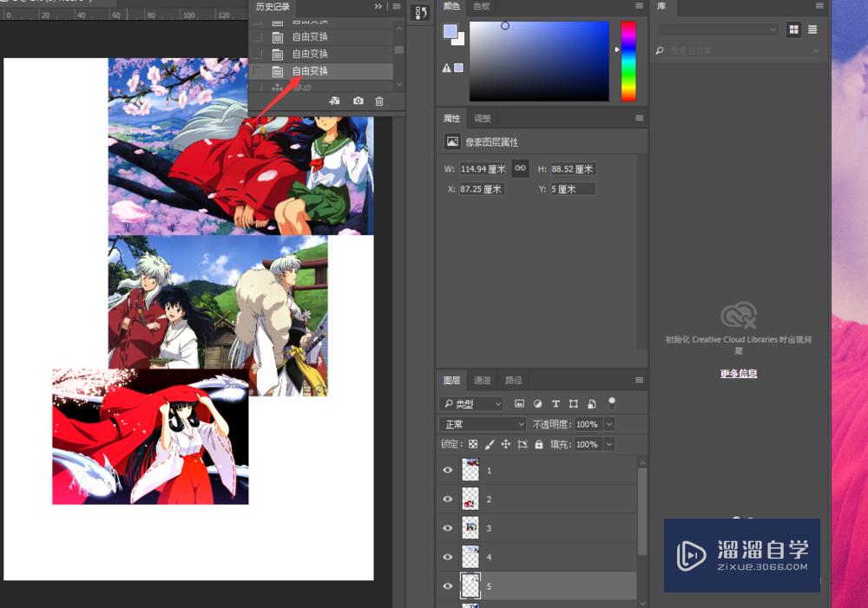Switch to the 路径 Paths tab
This screenshot has width=868, height=608.
pos(513,380)
